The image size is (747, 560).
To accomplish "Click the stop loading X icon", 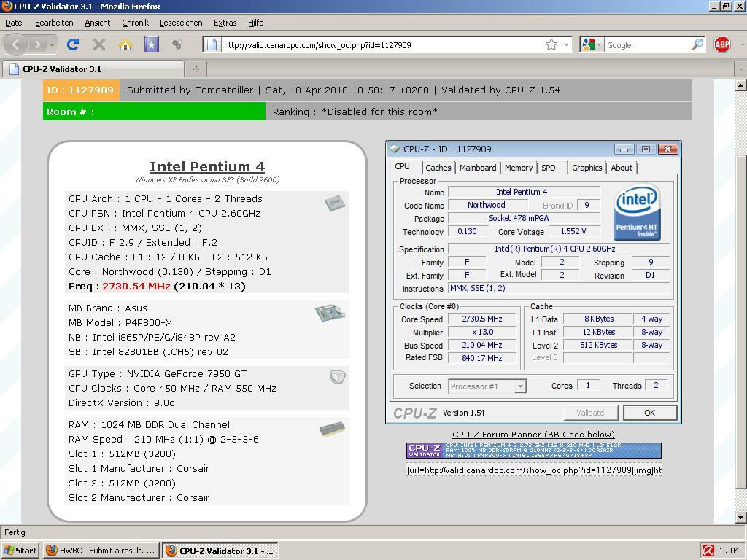I will 99,44.
